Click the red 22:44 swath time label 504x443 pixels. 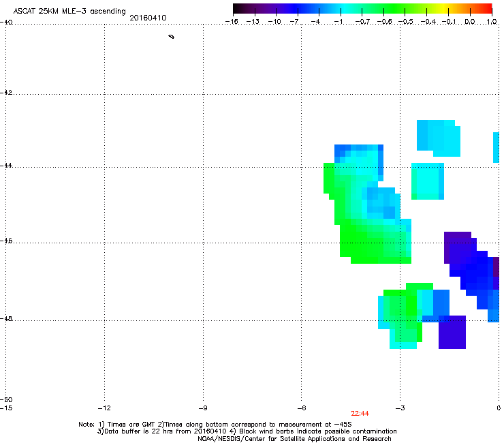(x=360, y=414)
